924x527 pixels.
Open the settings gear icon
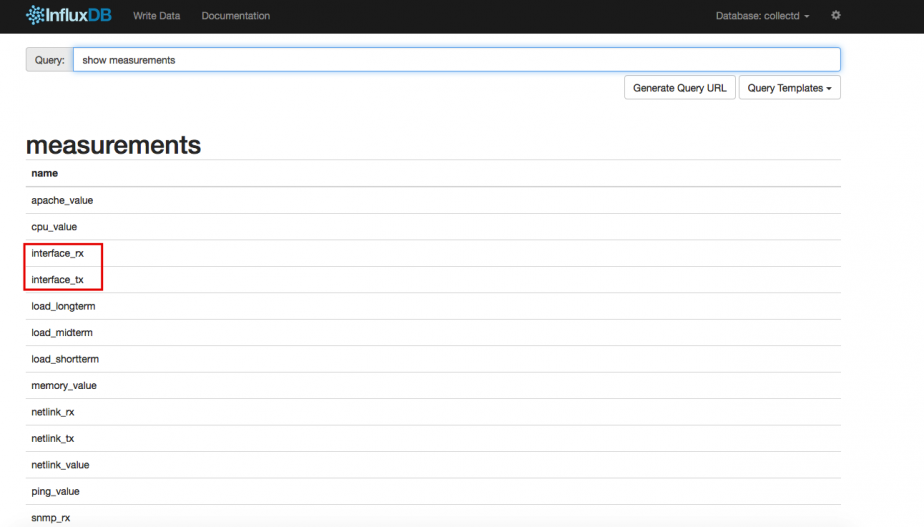pyautogui.click(x=836, y=15)
